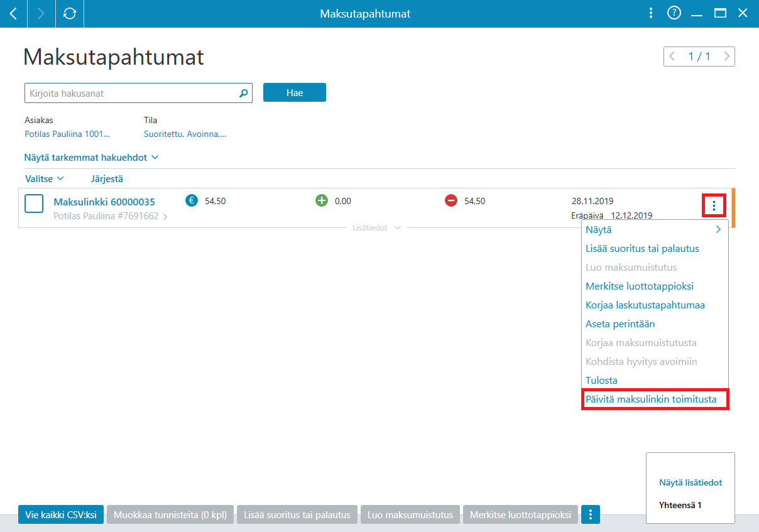Screen dimensions: 759x532
Task: Expand the Lisätiedot row section
Action: coord(376,227)
